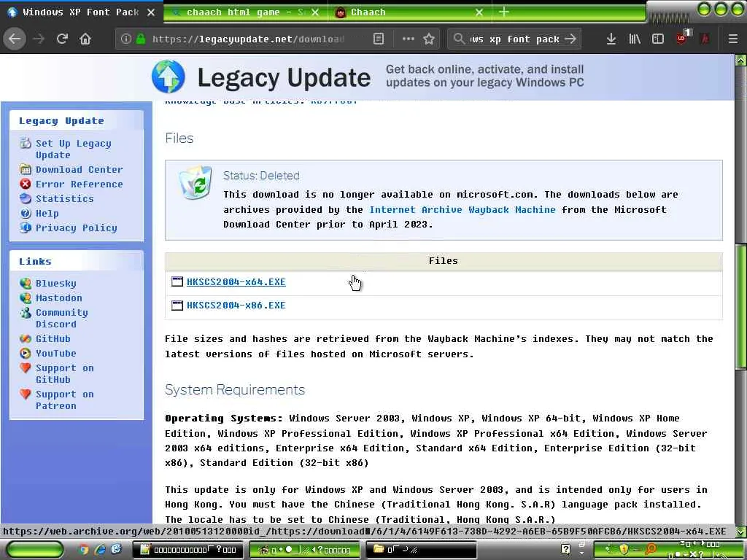Click the forward navigation arrow
This screenshot has width=747, height=560.
coord(39,39)
